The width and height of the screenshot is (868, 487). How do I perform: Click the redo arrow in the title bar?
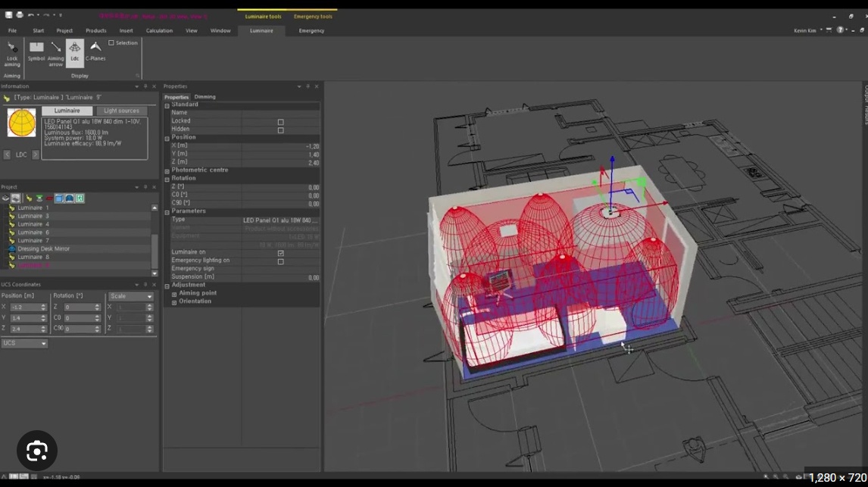coord(46,15)
